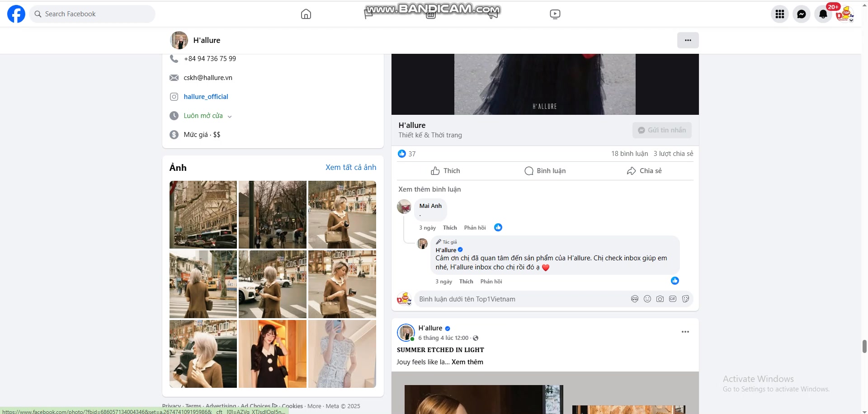Open the Facebook apps grid menu
The image size is (868, 414).
pyautogui.click(x=779, y=14)
